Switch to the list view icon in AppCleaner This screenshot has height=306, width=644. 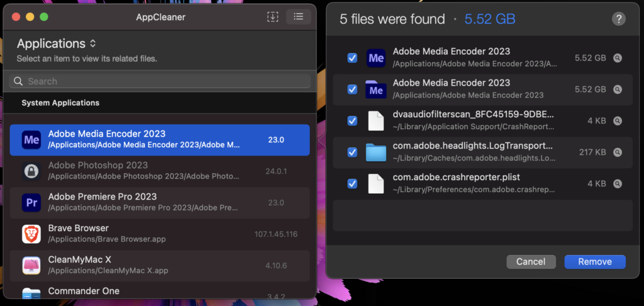click(x=299, y=17)
